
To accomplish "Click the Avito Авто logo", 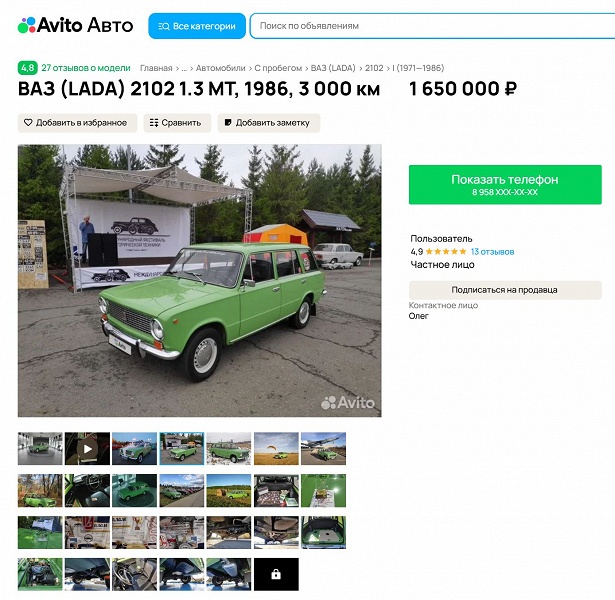I will click(x=75, y=25).
